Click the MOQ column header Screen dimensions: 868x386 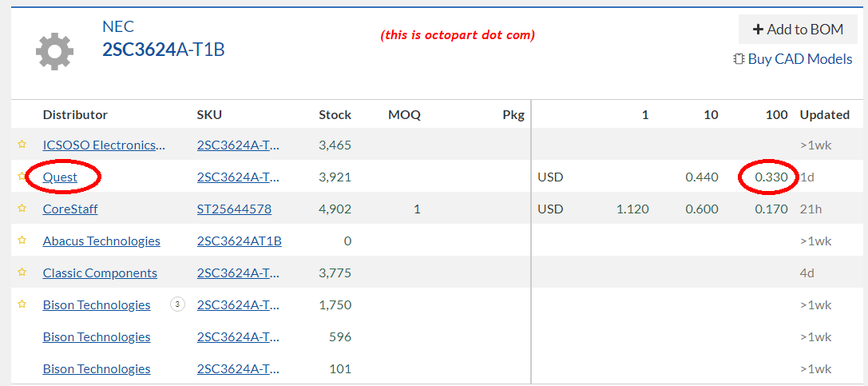[404, 114]
